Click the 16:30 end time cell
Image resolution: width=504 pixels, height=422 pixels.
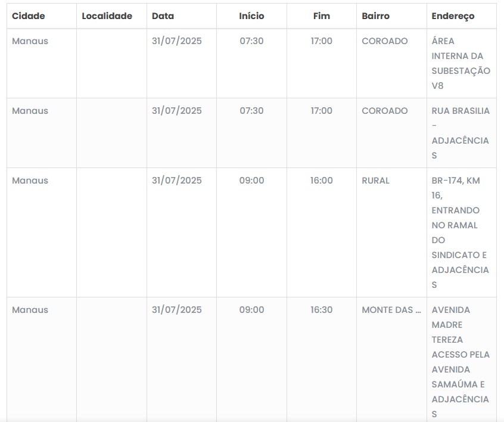[x=321, y=310]
